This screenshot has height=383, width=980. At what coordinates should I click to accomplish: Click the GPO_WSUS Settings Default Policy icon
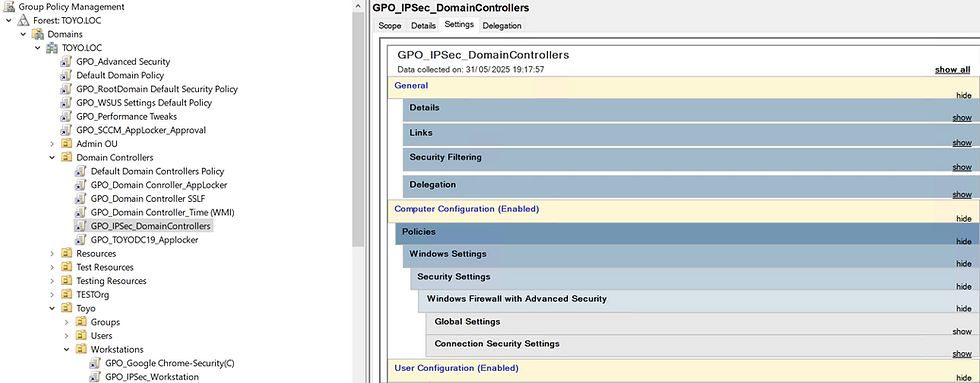click(66, 103)
